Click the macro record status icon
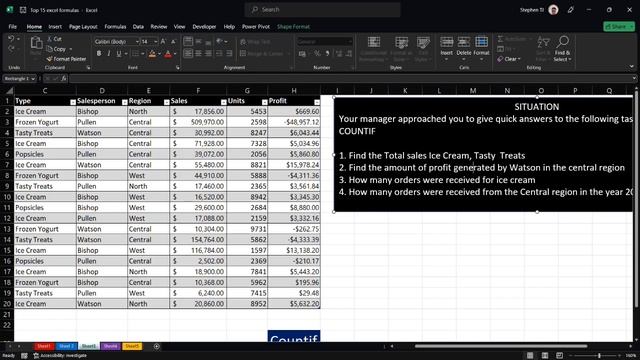Image resolution: width=640 pixels, height=360 pixels. click(24, 356)
